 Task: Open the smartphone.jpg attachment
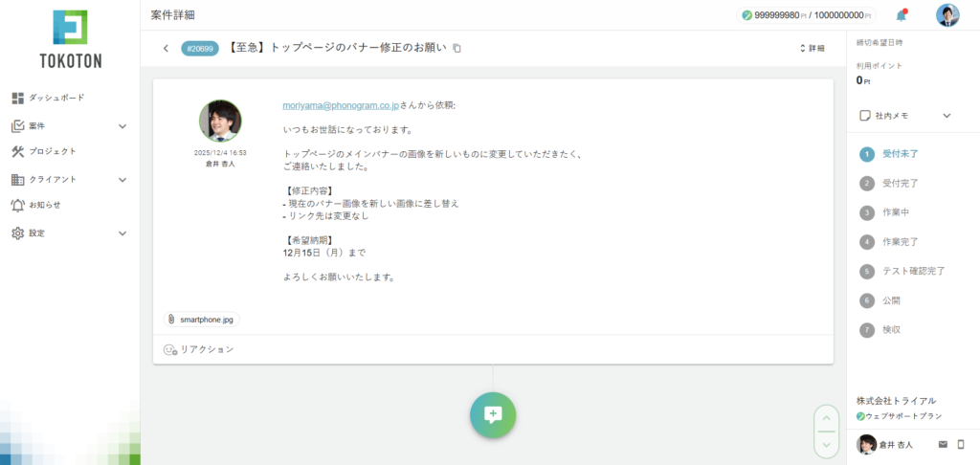click(201, 320)
